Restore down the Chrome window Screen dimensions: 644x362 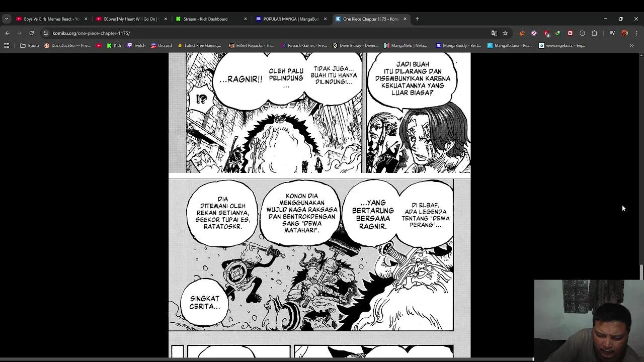[621, 19]
